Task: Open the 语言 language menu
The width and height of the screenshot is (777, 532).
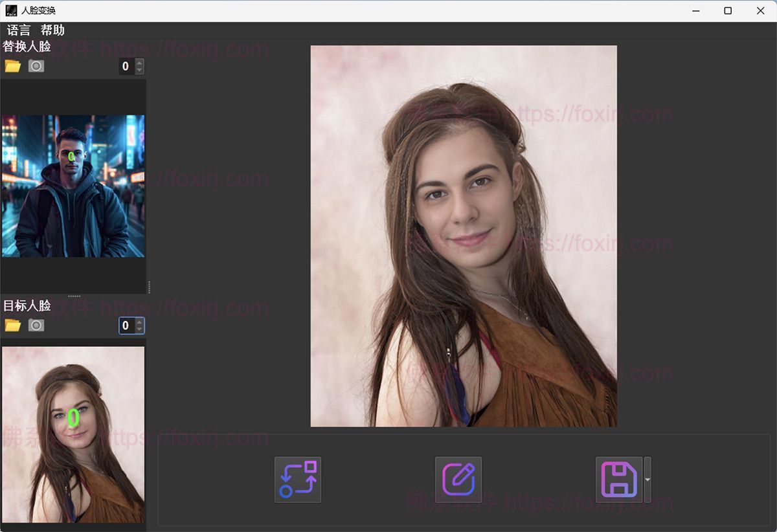Action: 19,30
